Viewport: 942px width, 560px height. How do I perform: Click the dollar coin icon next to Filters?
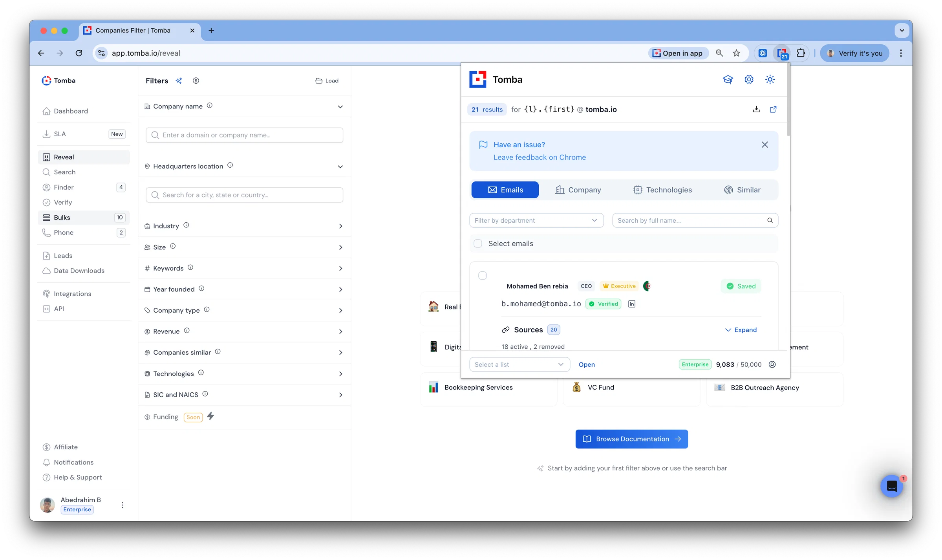[x=196, y=81]
